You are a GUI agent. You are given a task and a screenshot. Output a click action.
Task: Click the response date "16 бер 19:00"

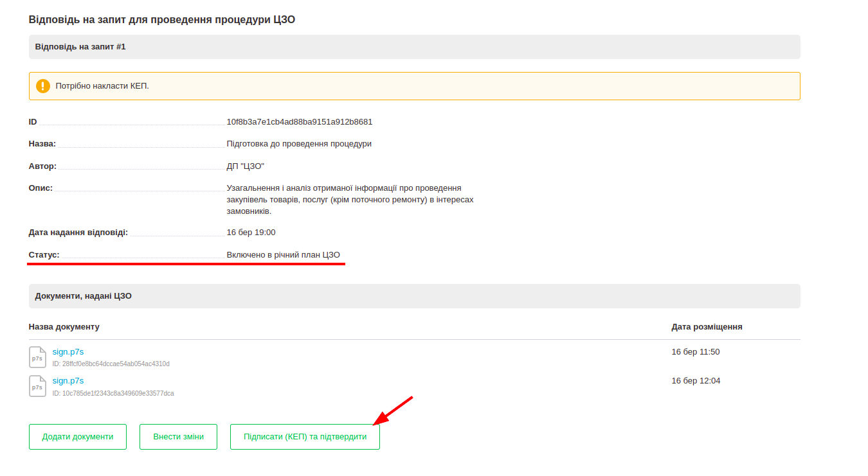pyautogui.click(x=251, y=233)
